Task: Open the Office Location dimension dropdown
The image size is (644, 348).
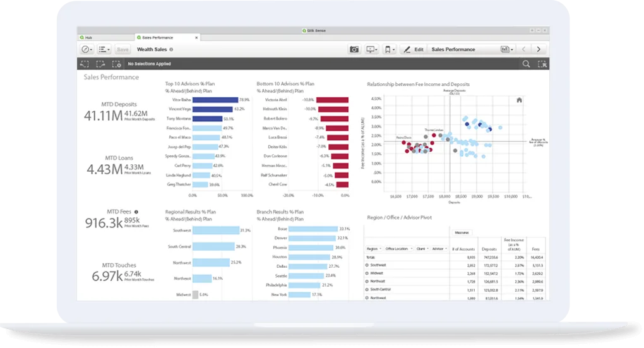Action: tap(398, 249)
